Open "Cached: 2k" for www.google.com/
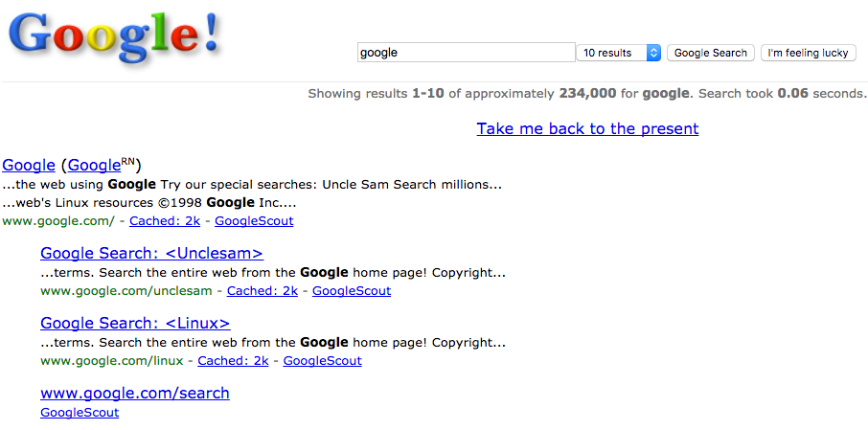 [166, 221]
